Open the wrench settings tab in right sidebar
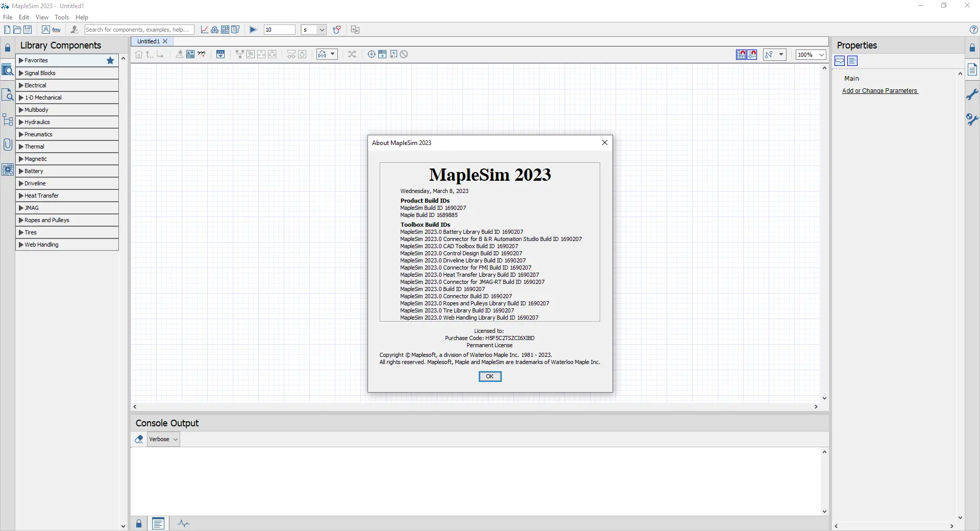This screenshot has width=980, height=531. [972, 94]
